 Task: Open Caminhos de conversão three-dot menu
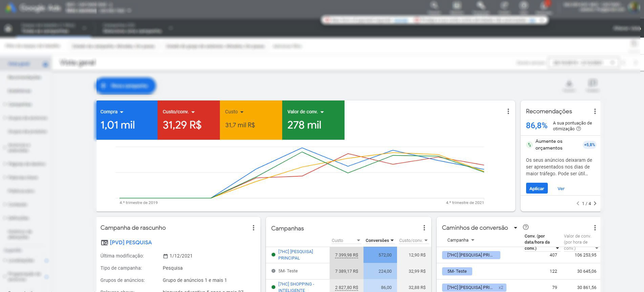(595, 228)
